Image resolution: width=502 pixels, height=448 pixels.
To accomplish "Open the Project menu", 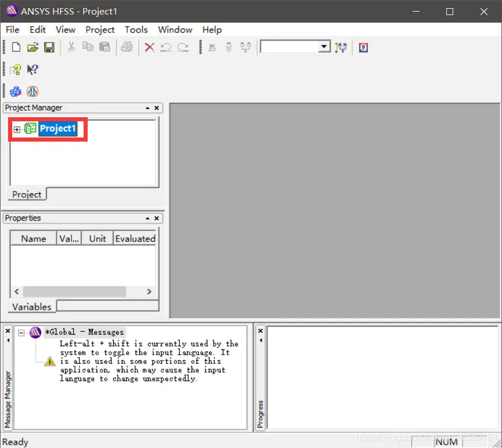I will point(100,30).
